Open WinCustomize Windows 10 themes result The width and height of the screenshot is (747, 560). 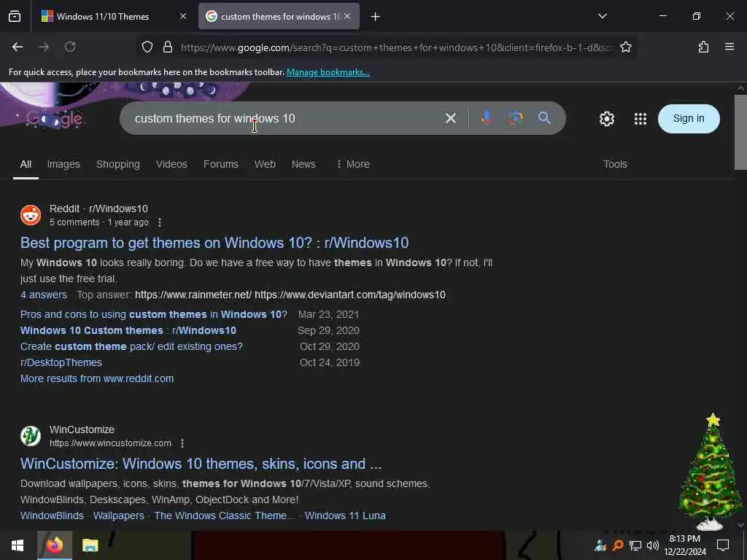[201, 464]
